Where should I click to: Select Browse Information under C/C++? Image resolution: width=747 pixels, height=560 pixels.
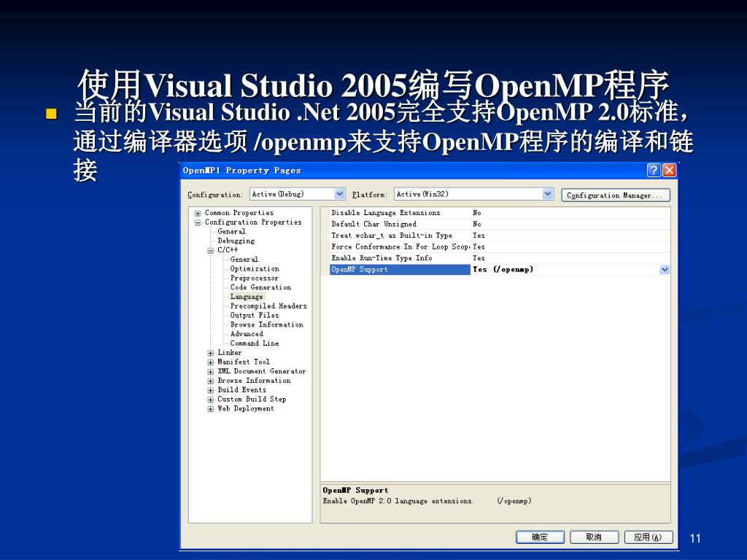[267, 324]
